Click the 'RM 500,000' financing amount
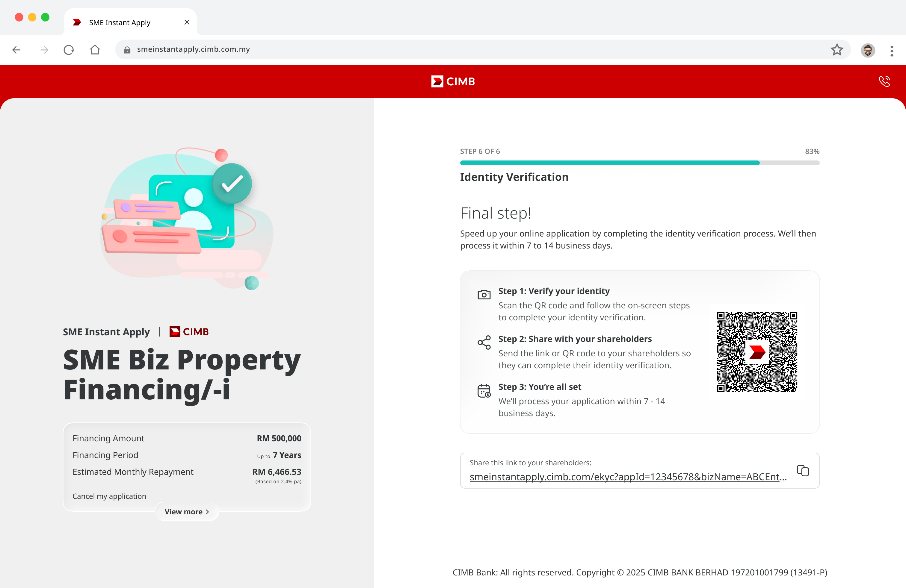The image size is (906, 588). coord(279,438)
